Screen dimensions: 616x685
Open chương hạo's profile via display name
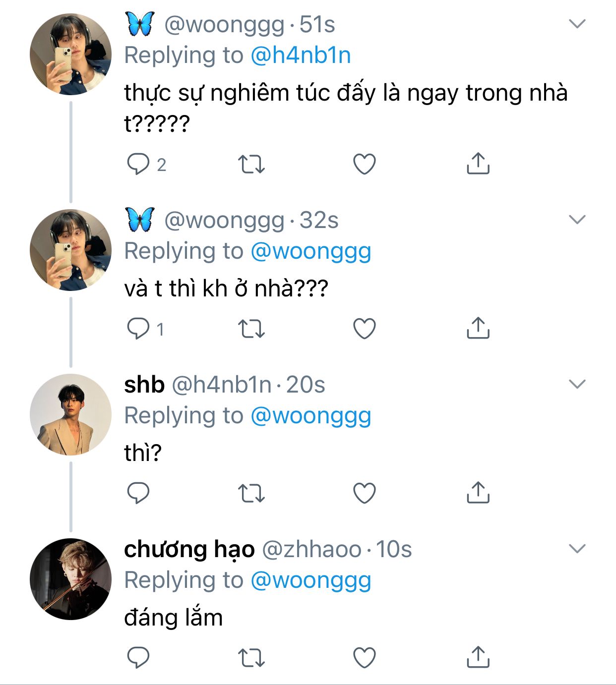(x=189, y=549)
